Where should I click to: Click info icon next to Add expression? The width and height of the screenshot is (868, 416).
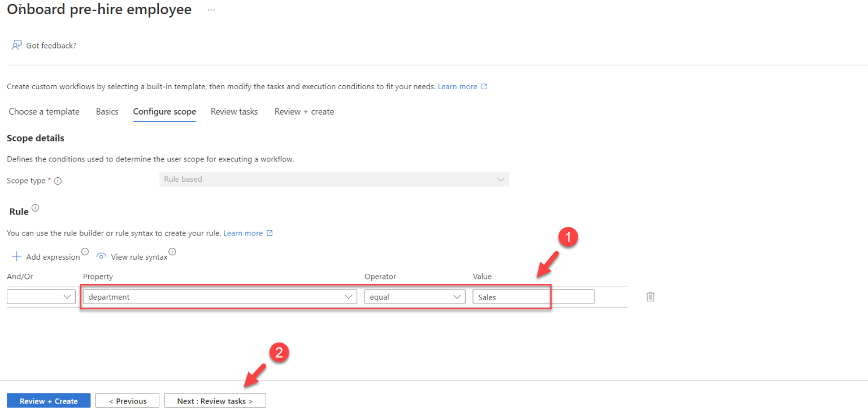coord(85,252)
